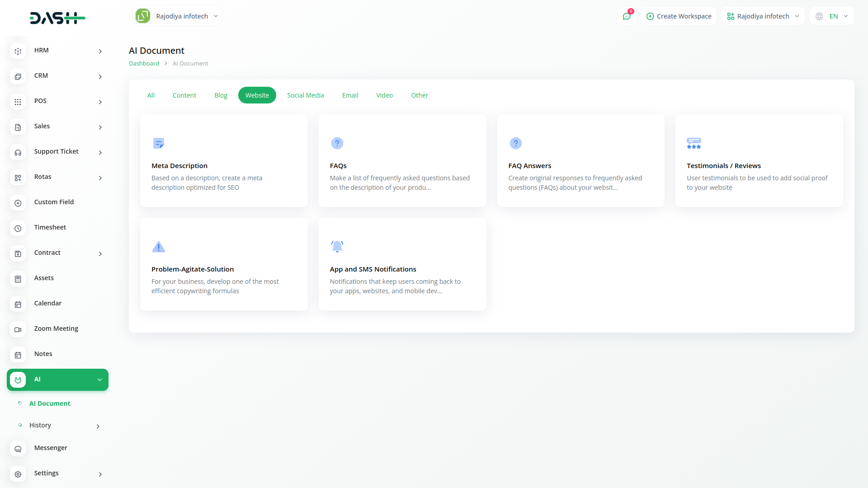Click the HRM sidebar icon
Image resolution: width=868 pixels, height=488 pixels.
[x=18, y=52]
